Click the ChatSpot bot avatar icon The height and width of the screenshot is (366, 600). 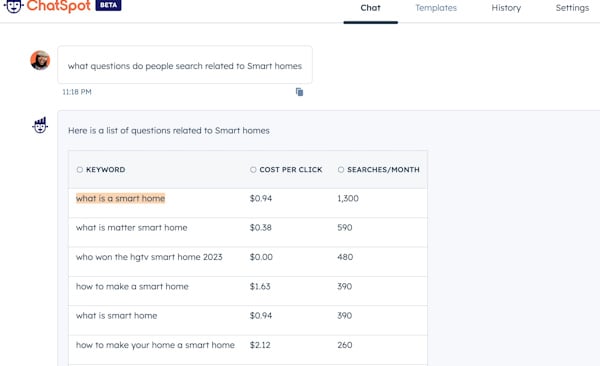coord(40,125)
